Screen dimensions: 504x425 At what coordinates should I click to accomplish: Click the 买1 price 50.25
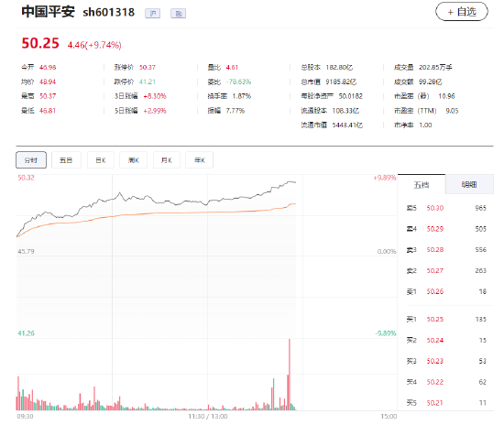435,319
